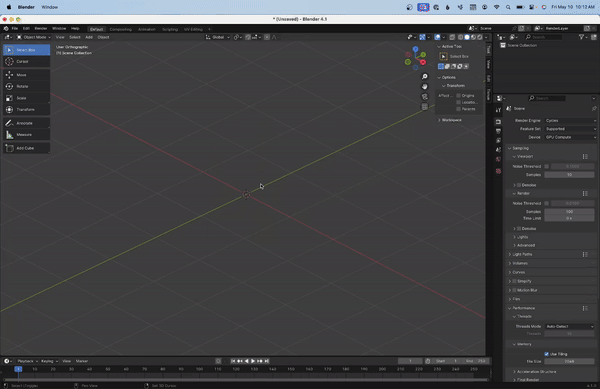Click the viewport pan hand icon
600x389 pixels.
coord(424,86)
